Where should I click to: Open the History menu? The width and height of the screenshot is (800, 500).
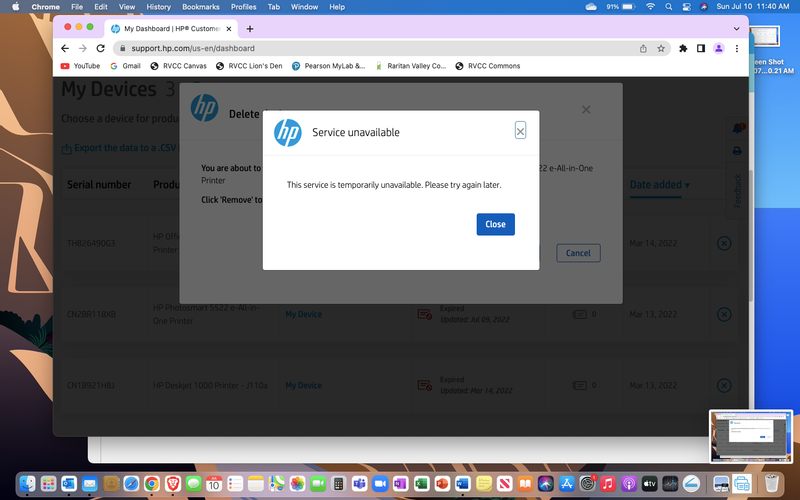point(158,7)
